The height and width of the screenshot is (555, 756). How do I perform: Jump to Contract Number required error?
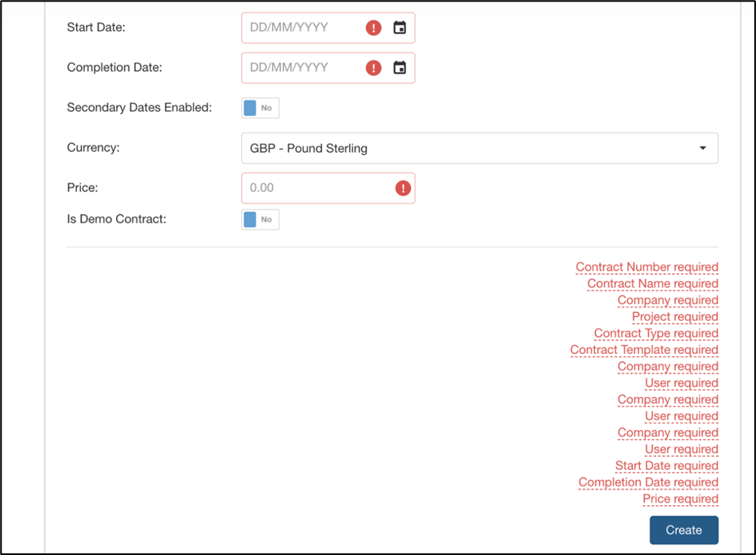tap(647, 267)
